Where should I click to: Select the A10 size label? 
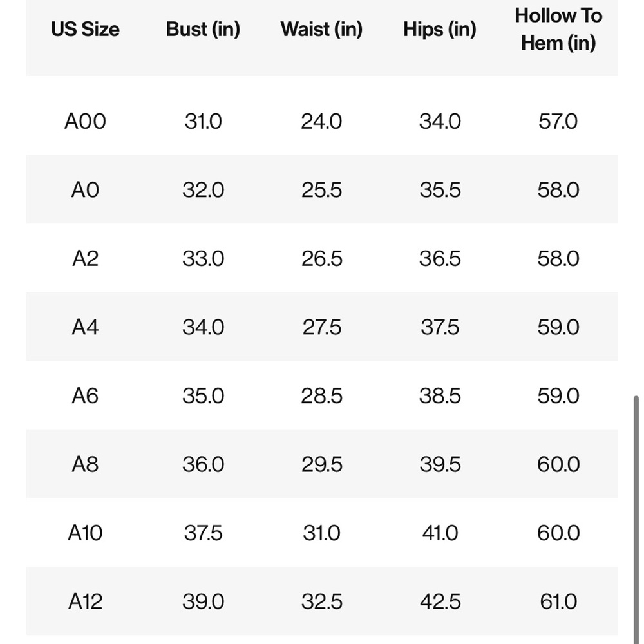pyautogui.click(x=85, y=533)
